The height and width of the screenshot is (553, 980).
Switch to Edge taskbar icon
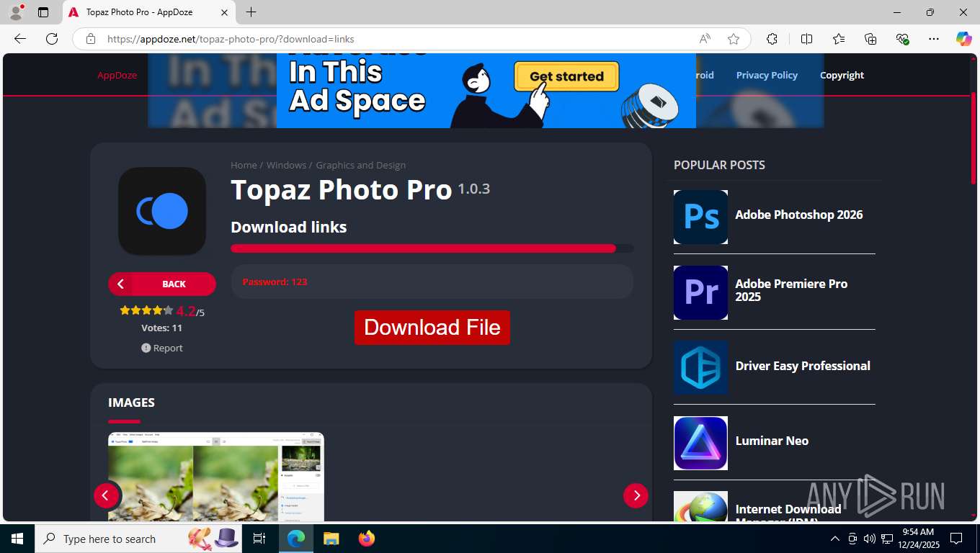pos(295,539)
